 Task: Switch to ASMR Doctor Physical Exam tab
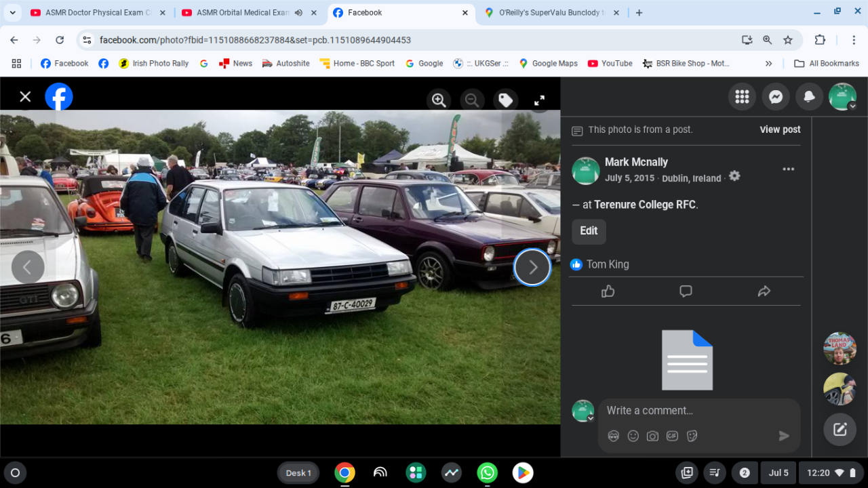point(94,13)
